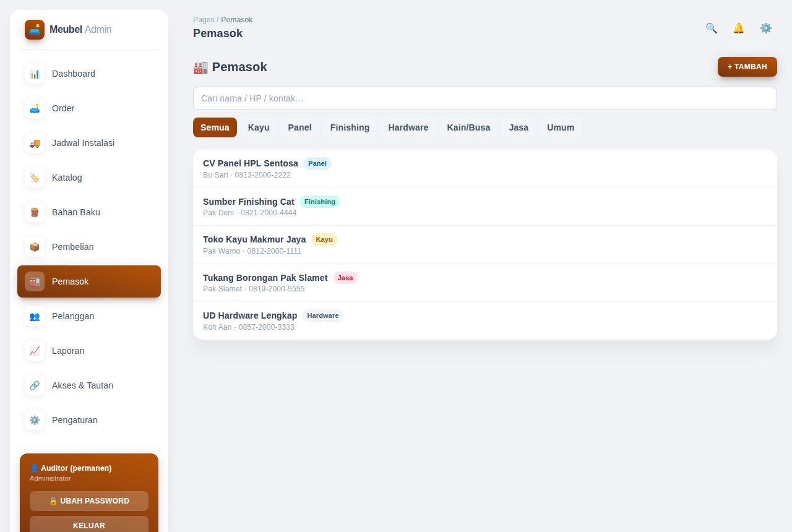The image size is (792, 532).
Task: Filter suppliers by Panel tab
Action: 299,127
